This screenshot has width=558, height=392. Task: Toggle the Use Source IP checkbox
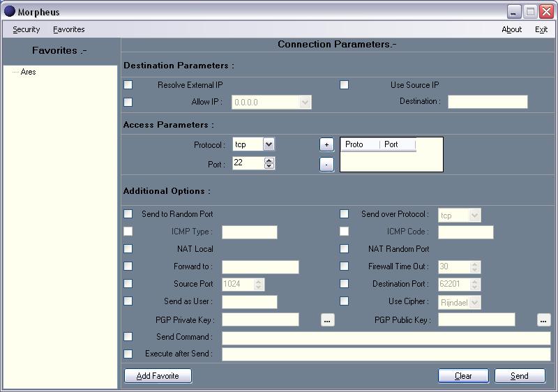tap(344, 85)
